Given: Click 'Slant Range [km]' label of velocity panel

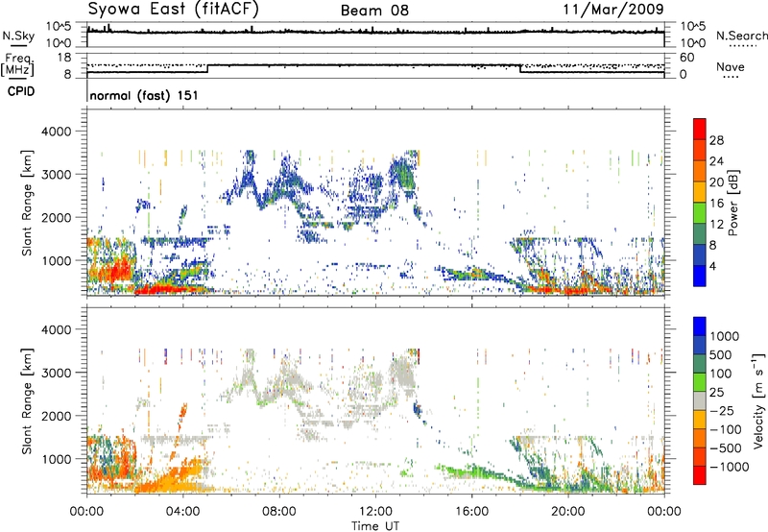Looking at the screenshot, I should click(x=27, y=400).
